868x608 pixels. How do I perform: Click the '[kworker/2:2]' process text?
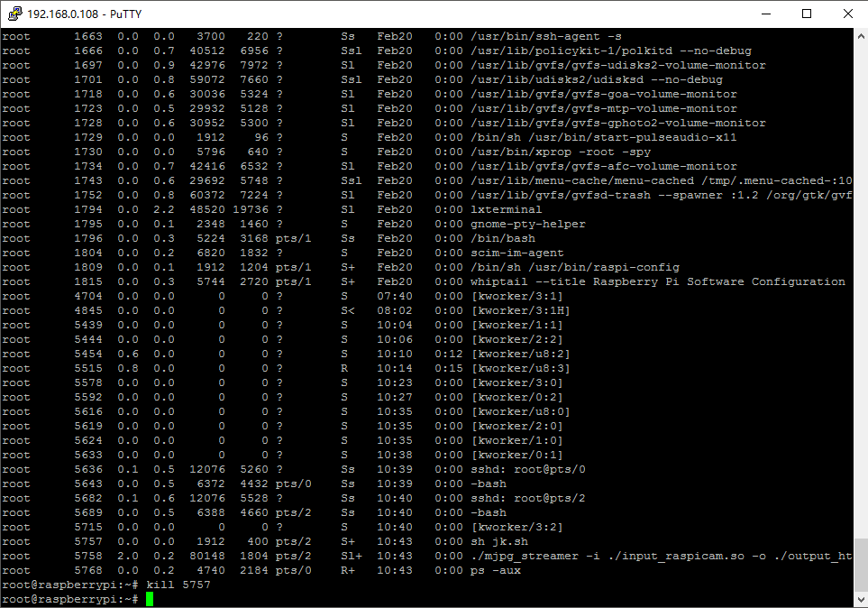[517, 339]
